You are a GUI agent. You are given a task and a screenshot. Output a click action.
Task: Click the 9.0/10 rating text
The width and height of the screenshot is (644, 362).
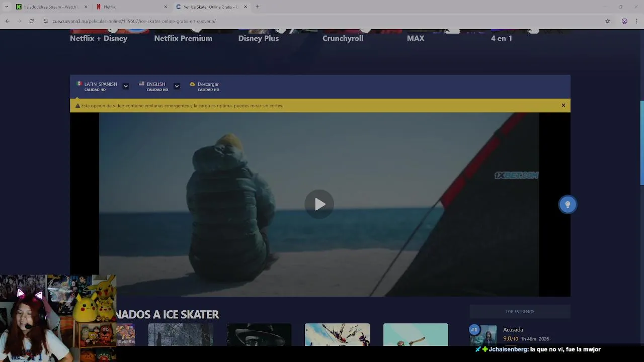coord(511,339)
